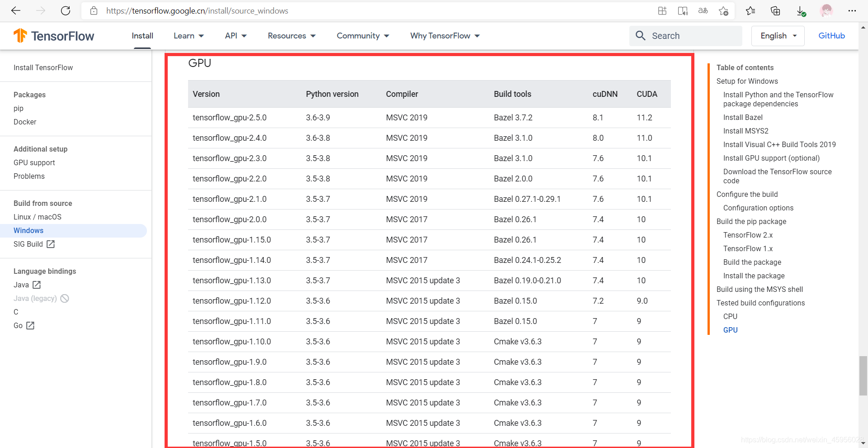Open the English language selector
This screenshot has width=868, height=448.
coord(778,36)
